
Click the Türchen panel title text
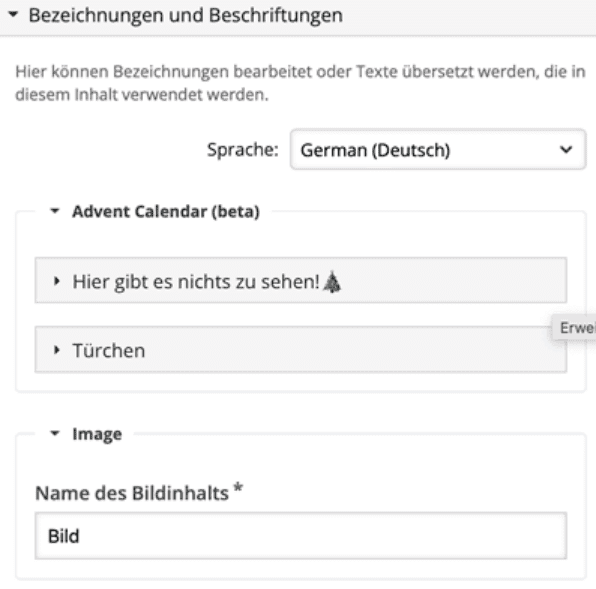point(109,350)
